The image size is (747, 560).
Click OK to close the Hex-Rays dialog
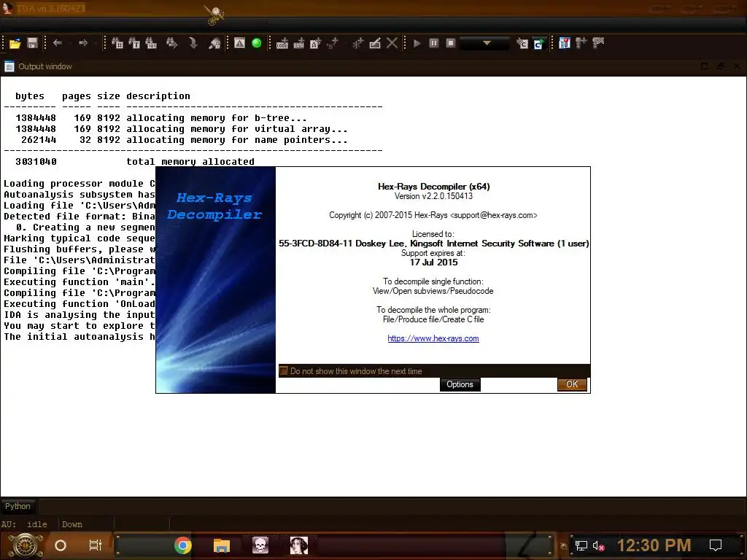[x=572, y=384]
